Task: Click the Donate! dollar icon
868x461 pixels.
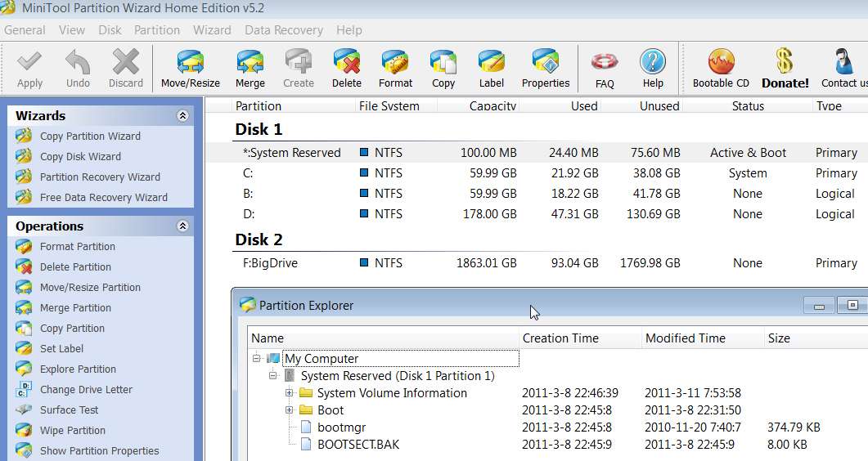Action: [785, 61]
